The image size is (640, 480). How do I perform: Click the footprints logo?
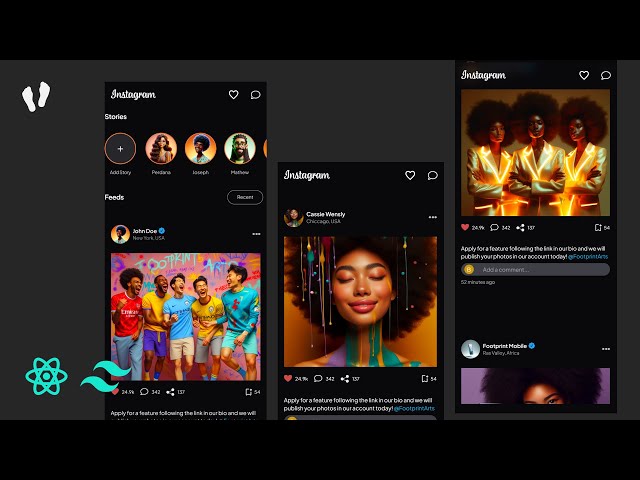[36, 97]
